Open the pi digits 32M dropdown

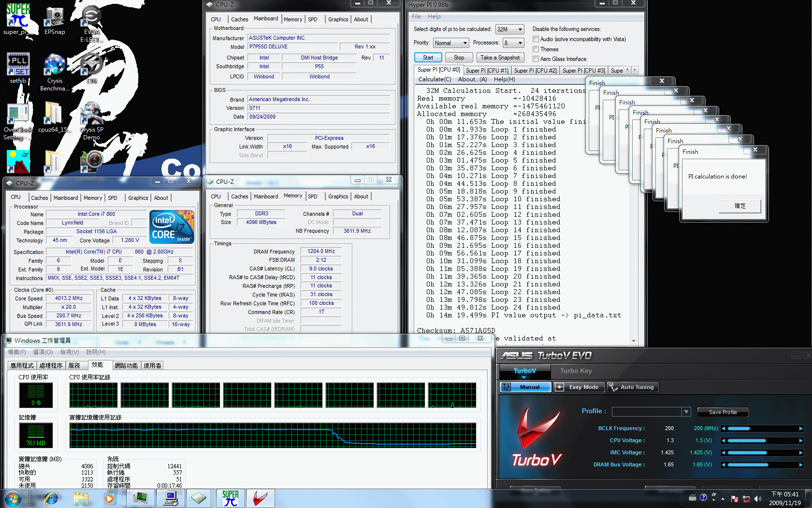point(509,30)
